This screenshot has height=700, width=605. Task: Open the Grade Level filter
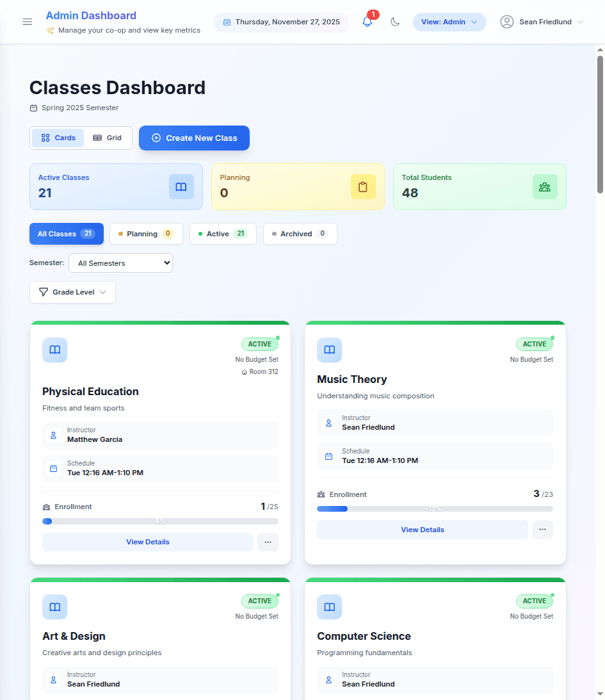(72, 292)
